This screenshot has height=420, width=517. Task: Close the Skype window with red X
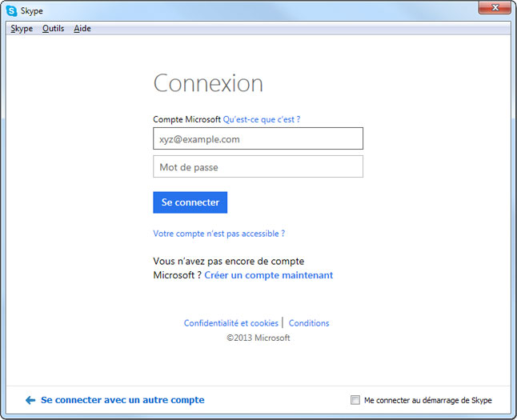pyautogui.click(x=495, y=9)
